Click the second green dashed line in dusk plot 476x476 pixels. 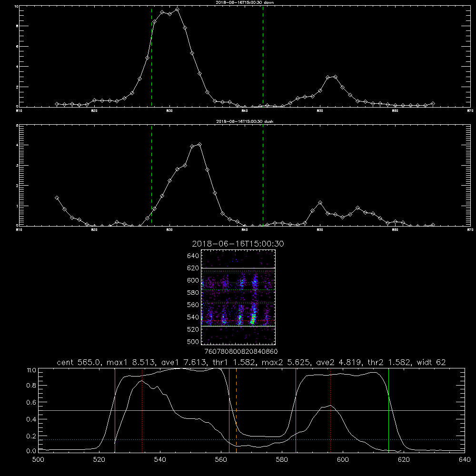(x=263, y=176)
